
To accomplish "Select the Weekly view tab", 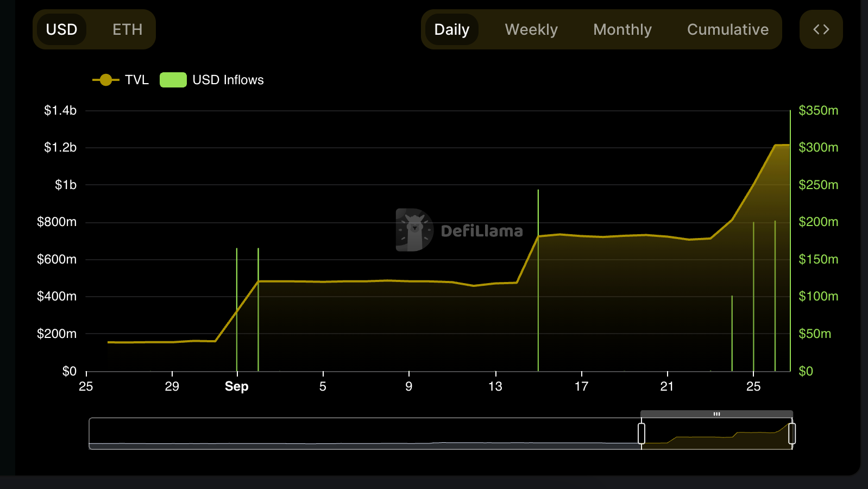I will tap(531, 29).
